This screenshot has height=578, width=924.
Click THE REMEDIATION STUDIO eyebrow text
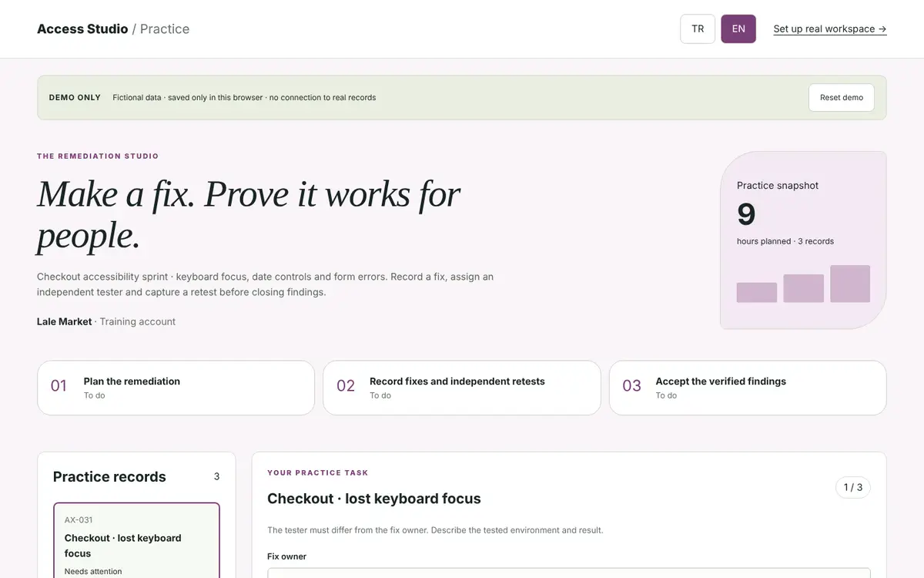[98, 156]
